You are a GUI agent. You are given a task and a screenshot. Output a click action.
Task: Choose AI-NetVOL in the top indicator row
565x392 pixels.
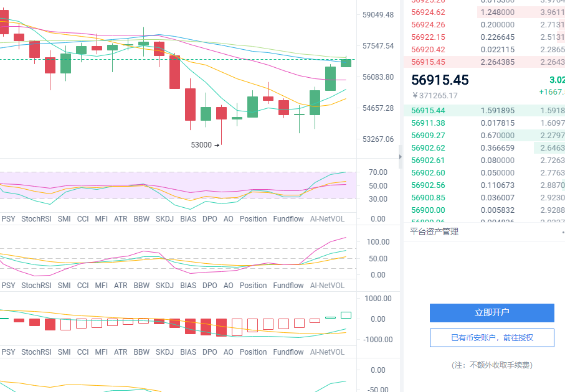pyautogui.click(x=327, y=219)
